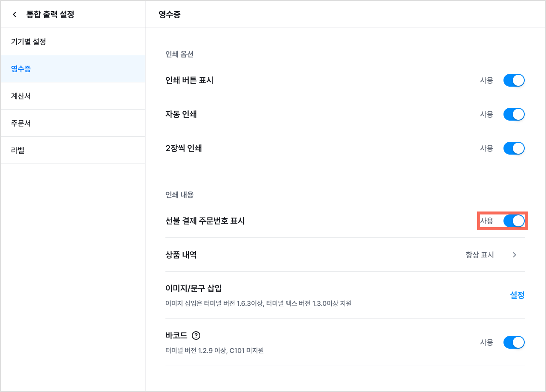Disable the 자동 인쇄 toggle
This screenshot has width=546, height=392.
(514, 114)
